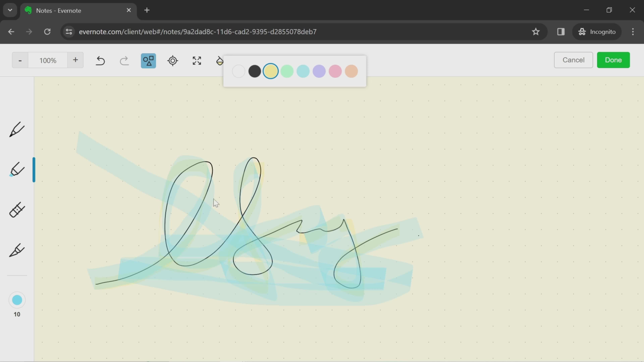Choose the cyan background color swatch
Image resolution: width=644 pixels, height=362 pixels.
point(303,71)
